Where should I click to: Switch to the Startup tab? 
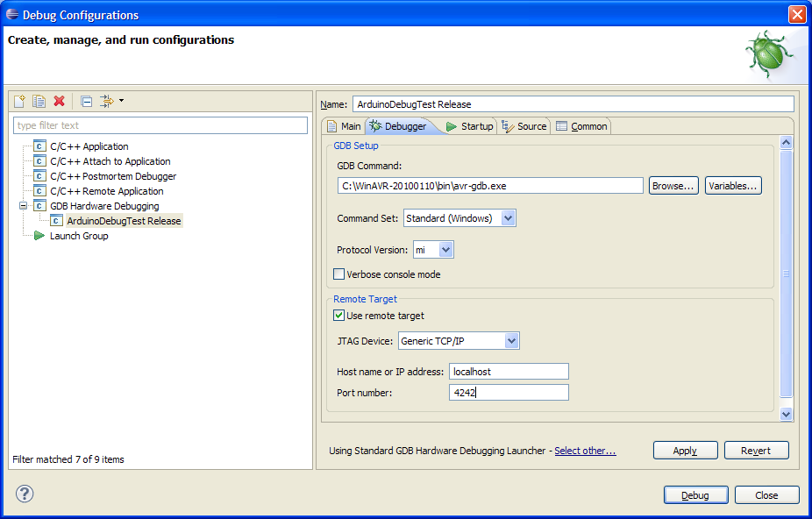[470, 126]
